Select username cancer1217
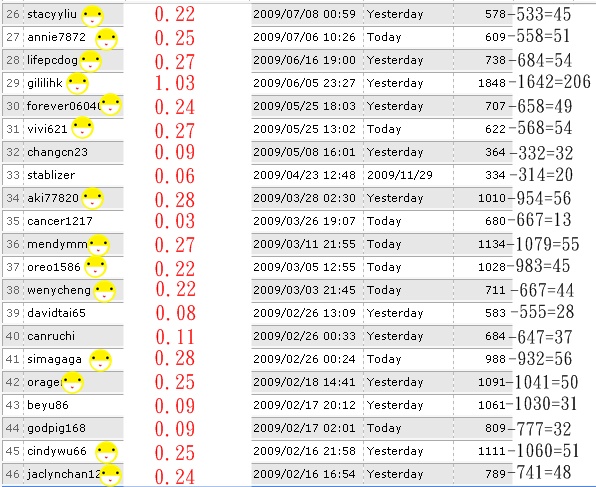This screenshot has width=596, height=487. coord(60,221)
